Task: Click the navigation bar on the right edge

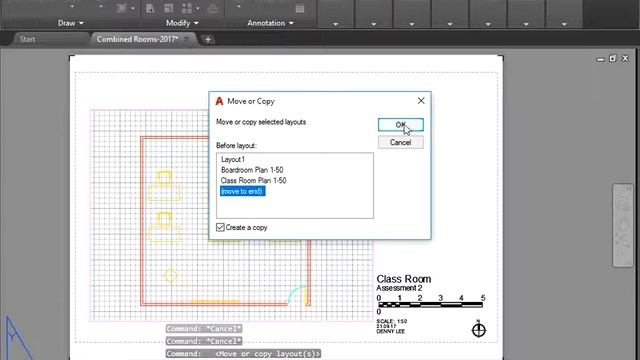Action: point(623,225)
